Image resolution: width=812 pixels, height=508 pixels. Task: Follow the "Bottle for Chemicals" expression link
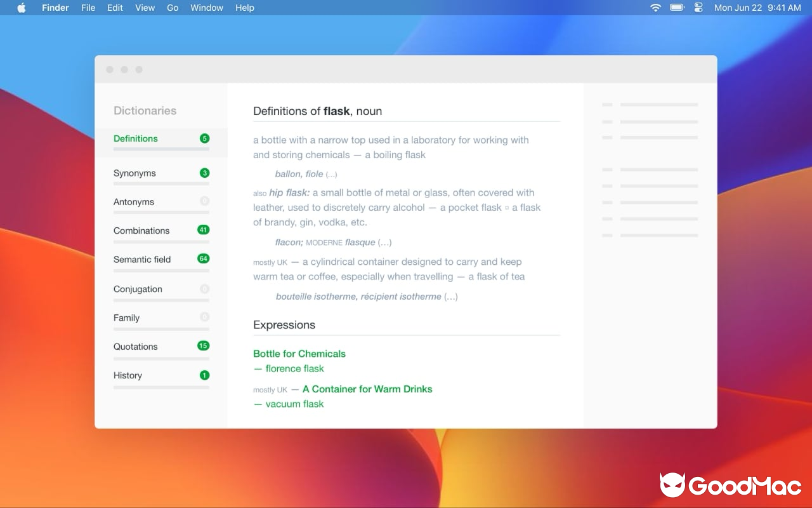point(299,354)
